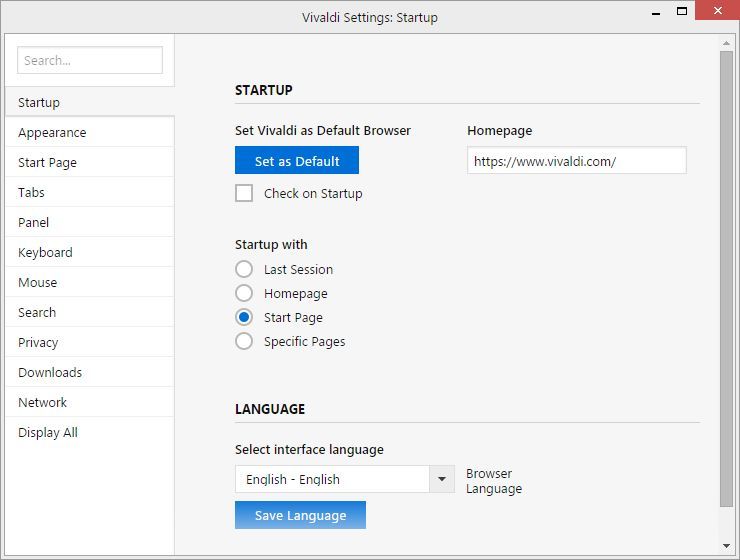Maximize the Vivaldi Settings window
This screenshot has width=740, height=560.
coord(682,11)
